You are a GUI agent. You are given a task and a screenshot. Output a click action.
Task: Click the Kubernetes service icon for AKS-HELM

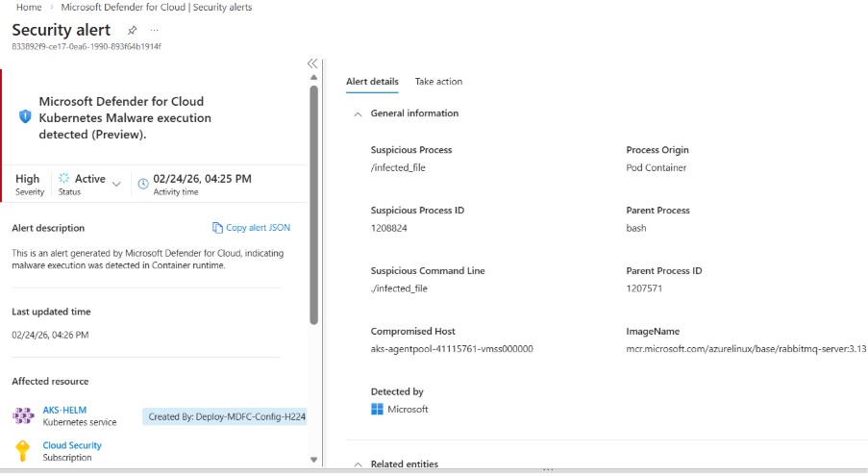22,415
